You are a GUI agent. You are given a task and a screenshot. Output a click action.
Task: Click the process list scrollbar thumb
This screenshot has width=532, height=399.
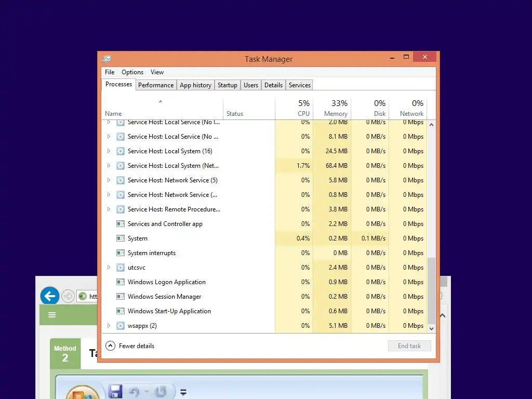pos(431,290)
